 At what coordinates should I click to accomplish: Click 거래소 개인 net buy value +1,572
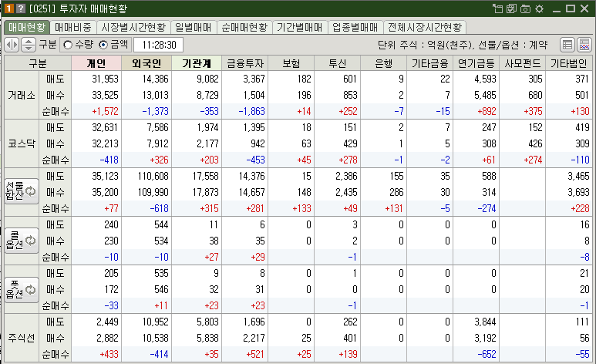click(x=106, y=112)
